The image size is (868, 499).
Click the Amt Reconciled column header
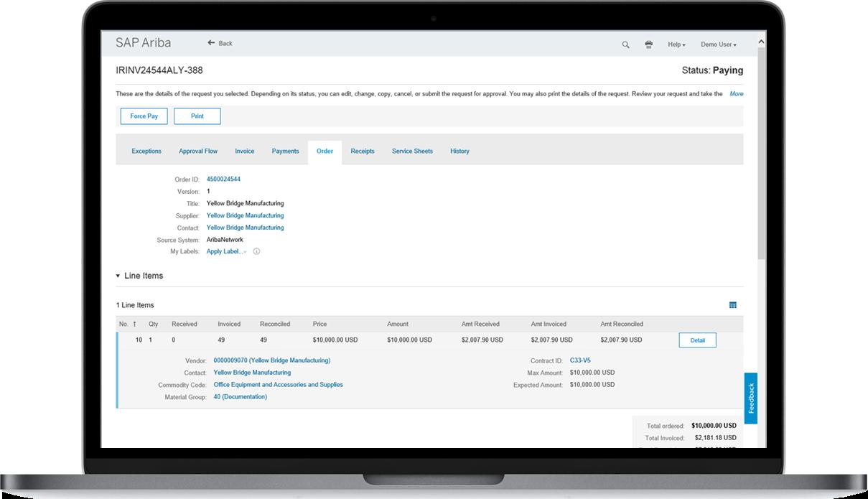622,324
